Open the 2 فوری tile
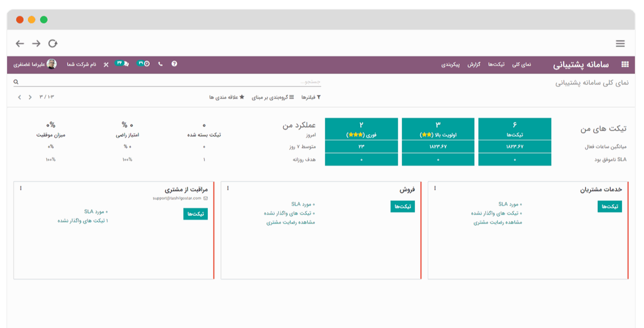Screen dimensions: 644x328 point(361,129)
